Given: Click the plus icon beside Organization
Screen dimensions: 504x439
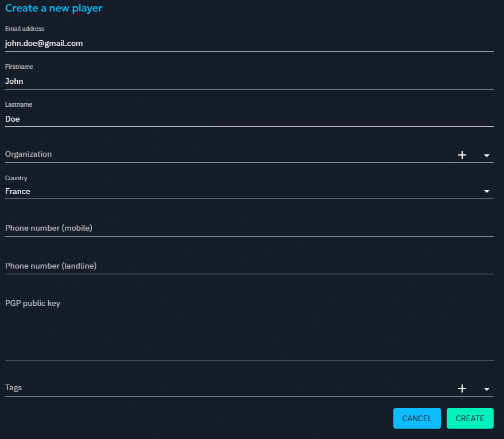Looking at the screenshot, I should (x=462, y=155).
